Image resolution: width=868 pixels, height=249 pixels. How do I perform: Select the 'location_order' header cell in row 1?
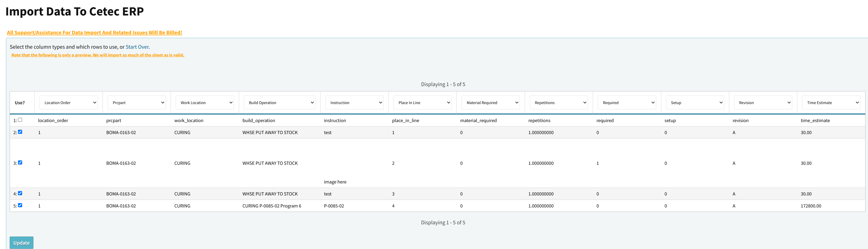pyautogui.click(x=53, y=120)
